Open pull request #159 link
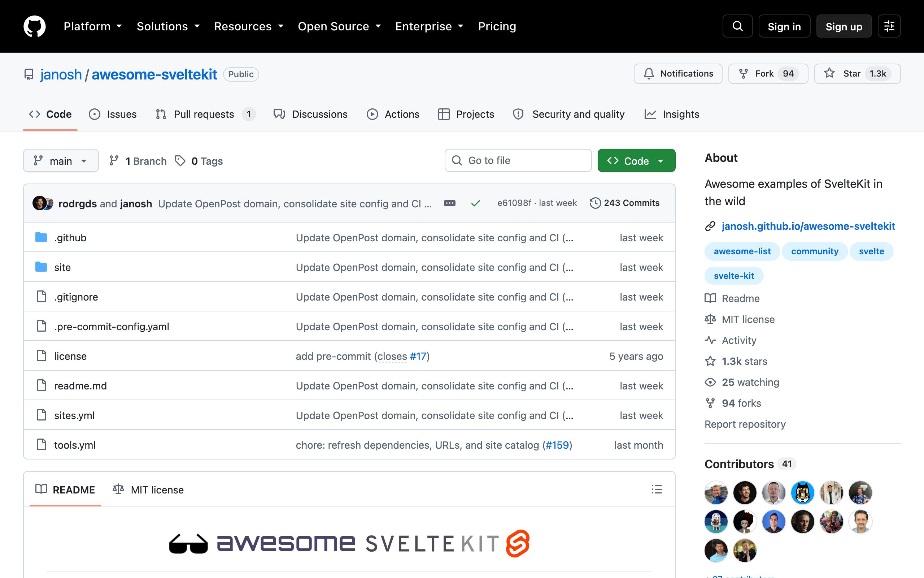Image resolution: width=924 pixels, height=578 pixels. 557,445
